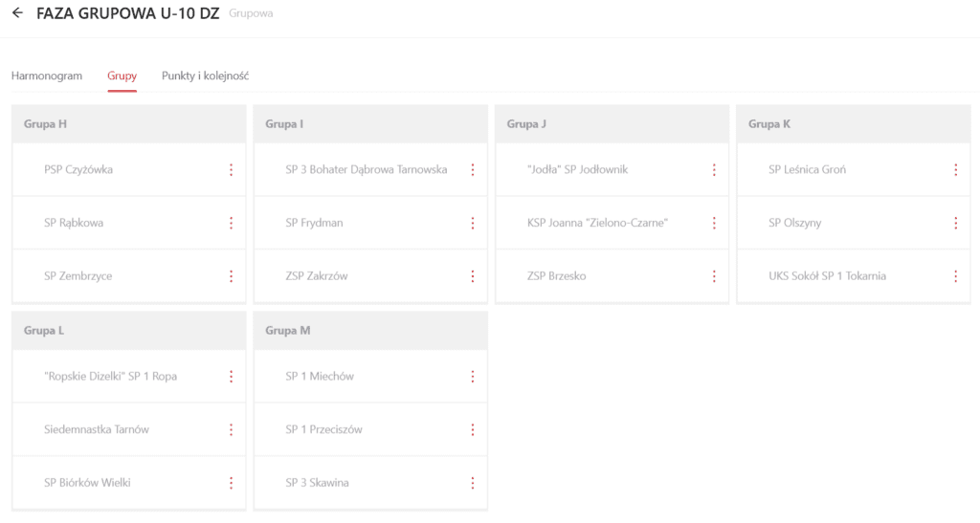This screenshot has height=523, width=980.
Task: Open options menu for PSP Czyżówka
Action: click(231, 170)
